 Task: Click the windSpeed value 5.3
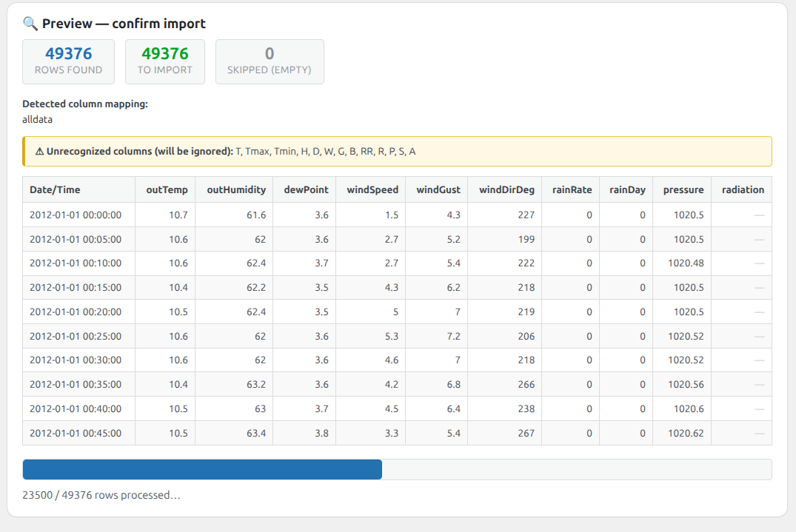[x=392, y=336]
